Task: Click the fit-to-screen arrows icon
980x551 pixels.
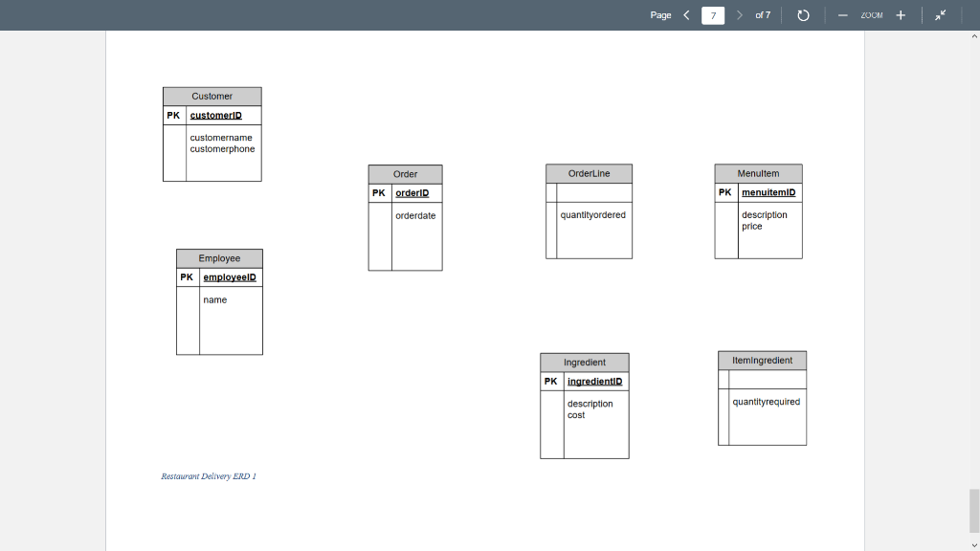Action: [939, 14]
